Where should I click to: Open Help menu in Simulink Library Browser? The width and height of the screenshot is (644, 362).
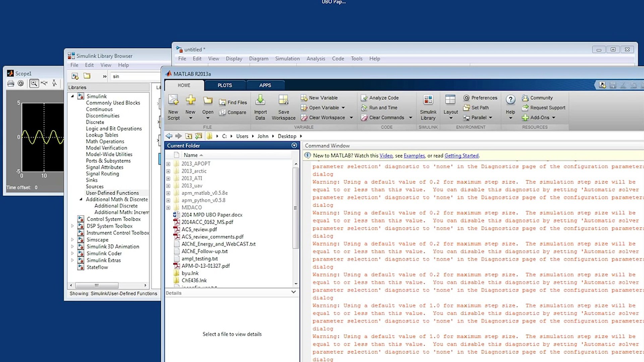[123, 65]
